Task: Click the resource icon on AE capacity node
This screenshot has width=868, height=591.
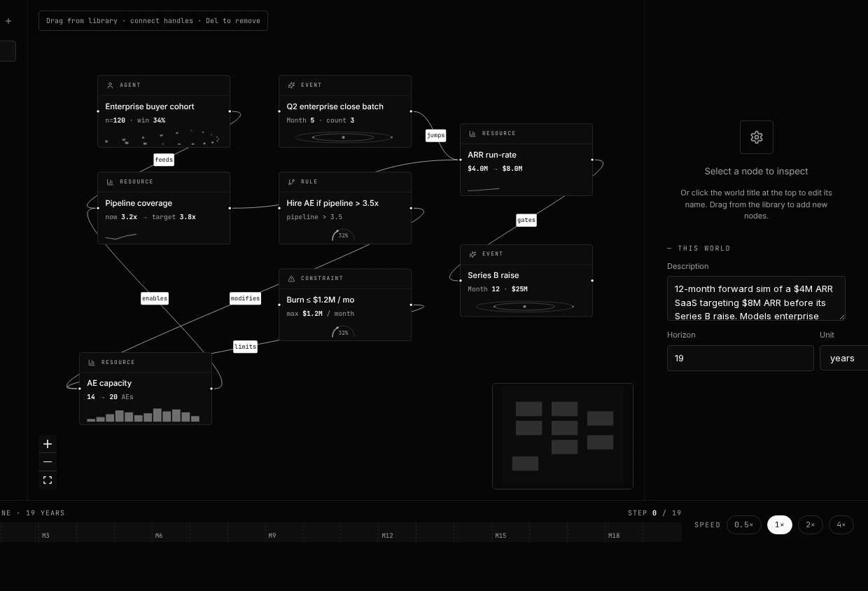Action: click(x=92, y=363)
